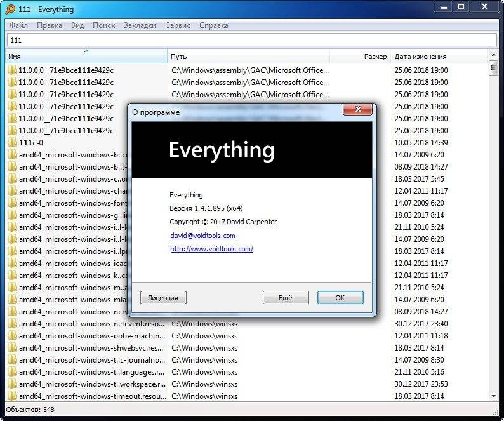Select amd64_microsoft-windows-cha entry
This screenshot has width=504, height=421.
(x=73, y=191)
